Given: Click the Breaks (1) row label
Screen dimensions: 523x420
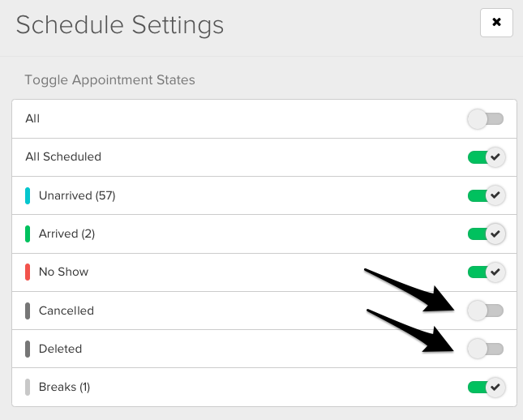Looking at the screenshot, I should click(64, 387).
